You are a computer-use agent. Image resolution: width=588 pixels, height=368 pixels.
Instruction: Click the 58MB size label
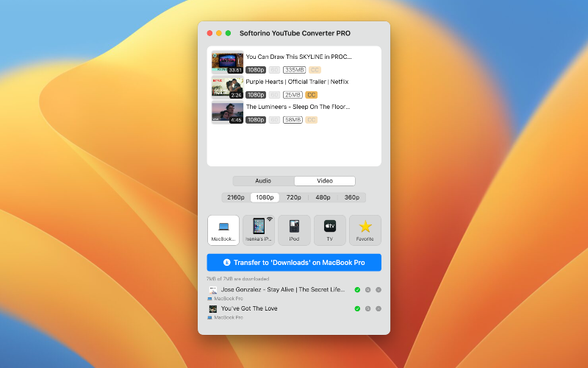(x=293, y=120)
